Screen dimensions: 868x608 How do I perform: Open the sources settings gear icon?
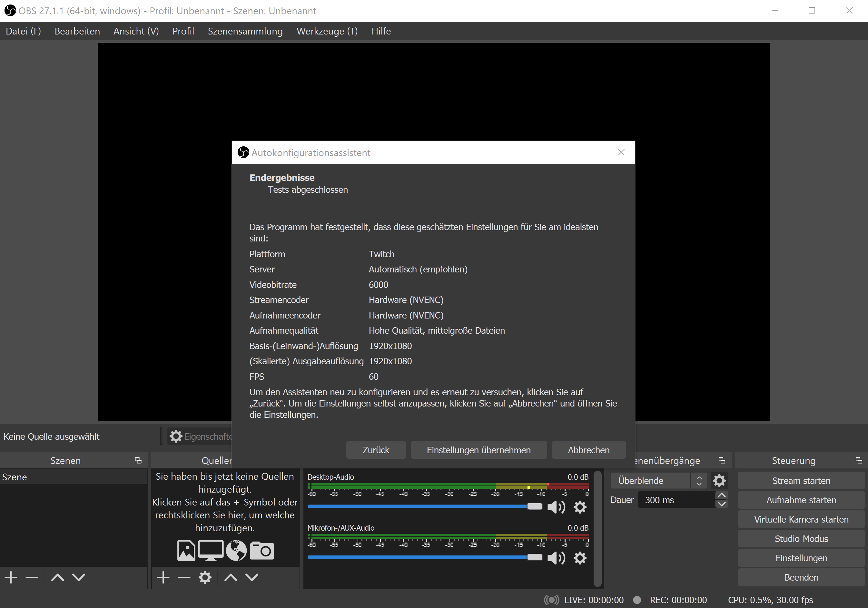pyautogui.click(x=205, y=577)
